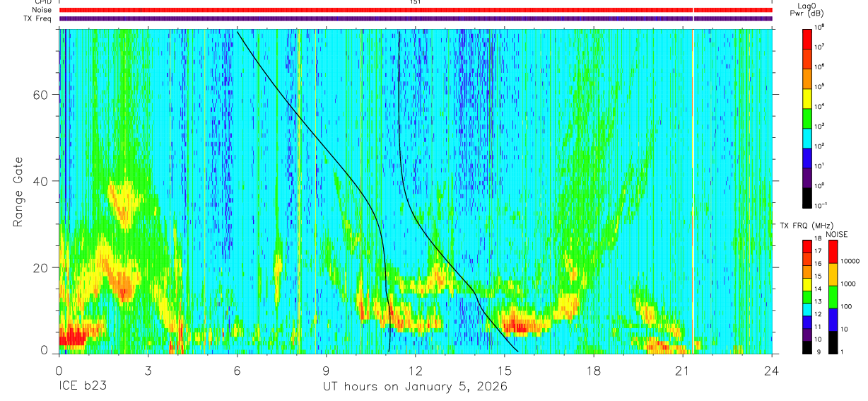Click x-axis tick label '15'

(x=505, y=370)
